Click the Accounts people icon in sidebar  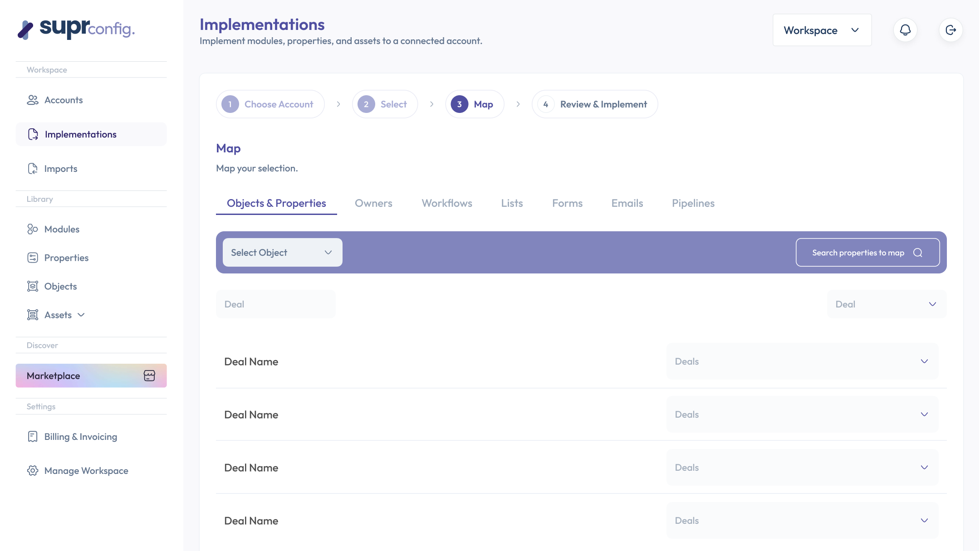(33, 100)
